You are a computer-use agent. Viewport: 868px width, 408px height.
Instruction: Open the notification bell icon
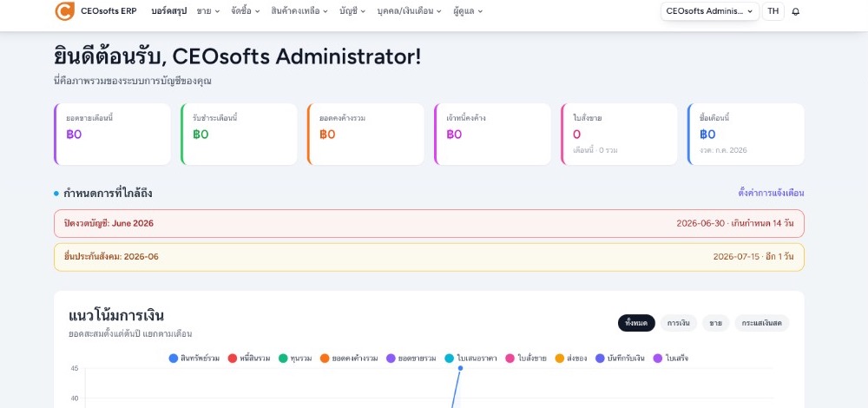click(795, 11)
